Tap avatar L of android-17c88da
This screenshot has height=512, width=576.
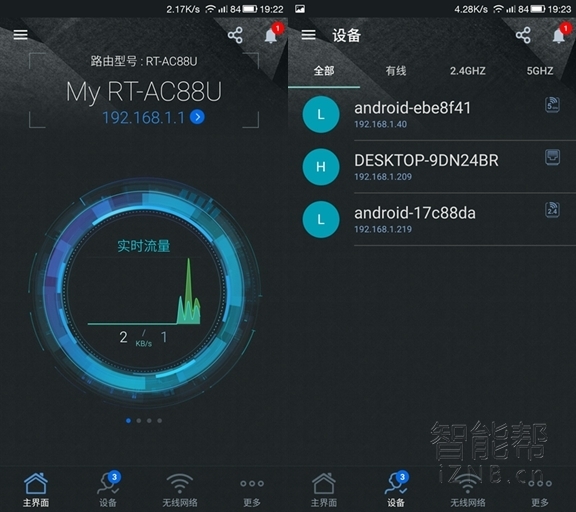click(321, 219)
